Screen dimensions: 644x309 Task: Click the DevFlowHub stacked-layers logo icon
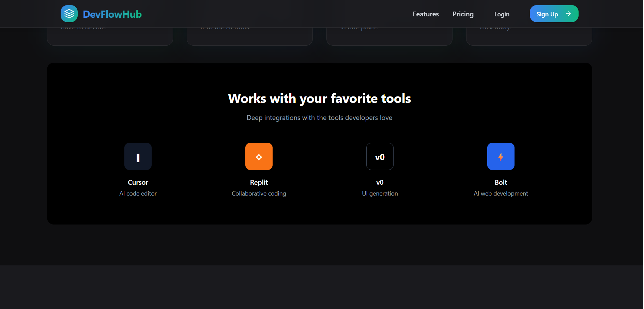pyautogui.click(x=69, y=14)
